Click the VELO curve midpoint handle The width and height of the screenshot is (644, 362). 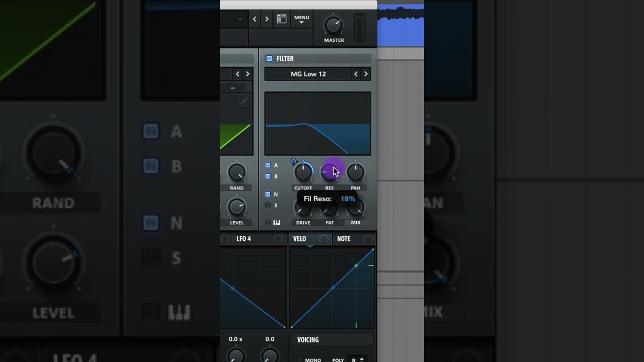coord(333,288)
